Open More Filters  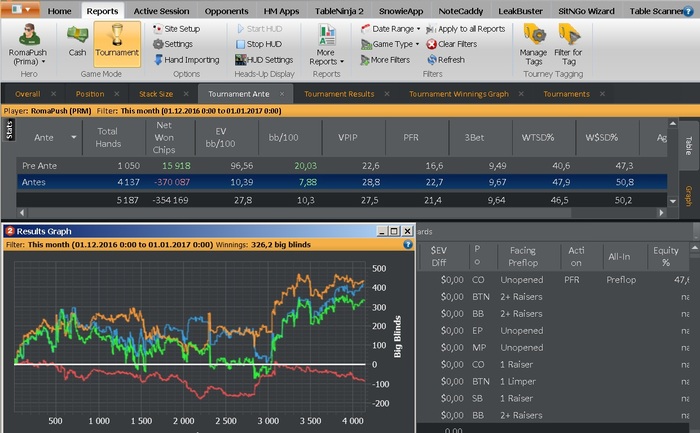(x=385, y=60)
